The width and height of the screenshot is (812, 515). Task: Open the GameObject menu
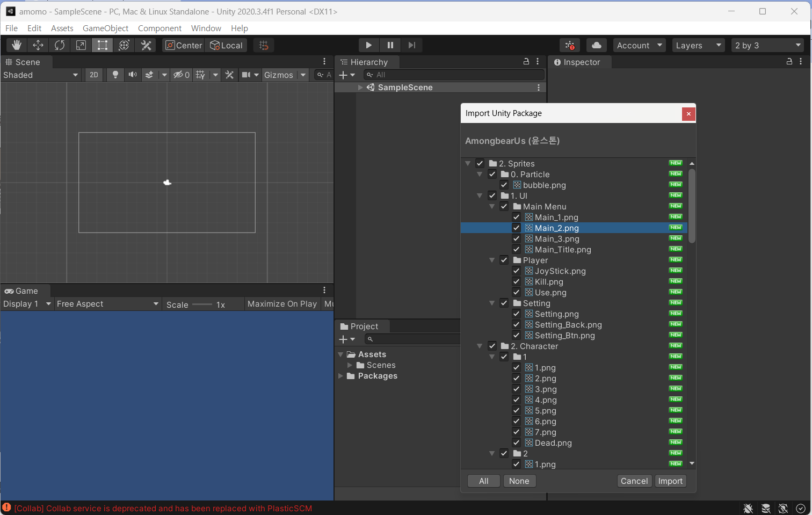(105, 28)
